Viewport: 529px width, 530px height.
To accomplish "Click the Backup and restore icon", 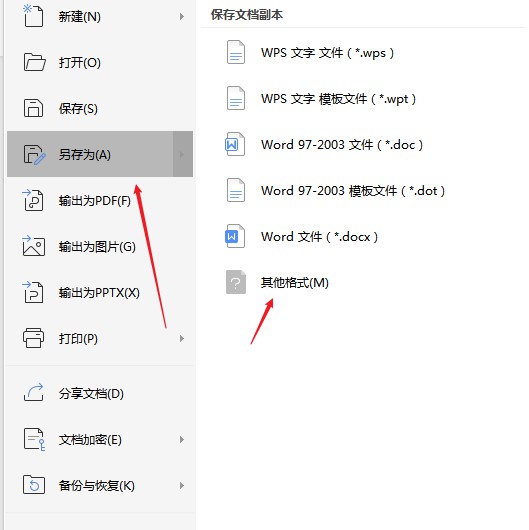I will (x=34, y=485).
